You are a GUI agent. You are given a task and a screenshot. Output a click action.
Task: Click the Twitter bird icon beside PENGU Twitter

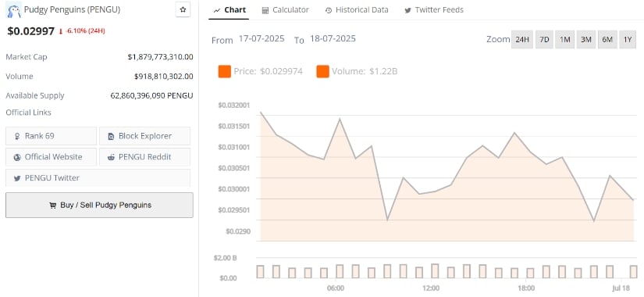point(17,178)
